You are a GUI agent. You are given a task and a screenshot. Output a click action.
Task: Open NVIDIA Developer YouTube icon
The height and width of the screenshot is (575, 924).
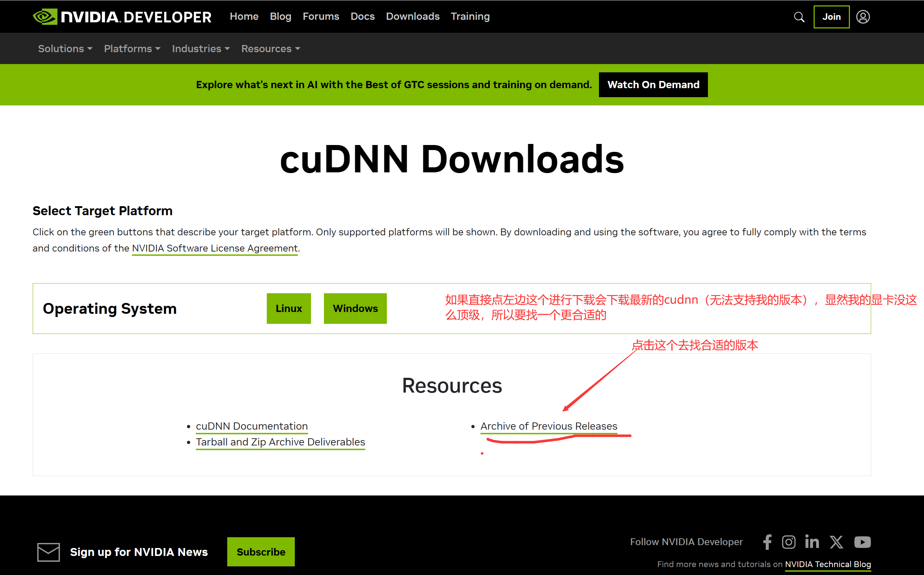pos(863,542)
